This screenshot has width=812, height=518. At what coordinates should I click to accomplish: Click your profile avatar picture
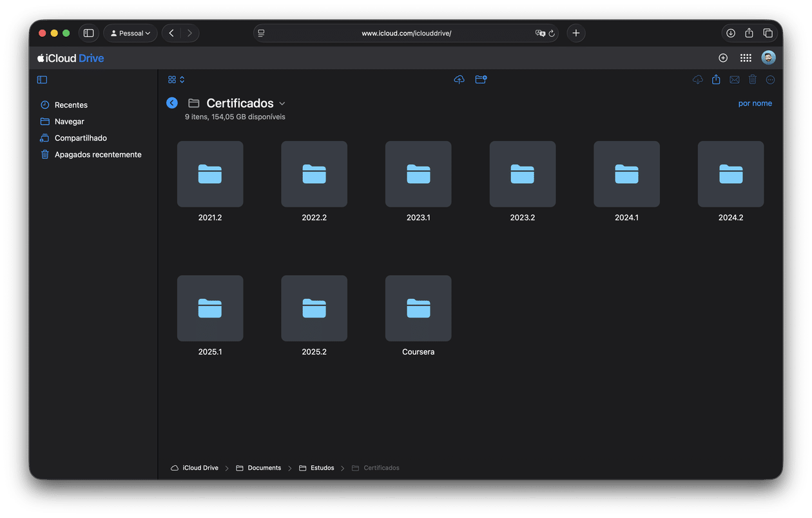click(x=769, y=57)
